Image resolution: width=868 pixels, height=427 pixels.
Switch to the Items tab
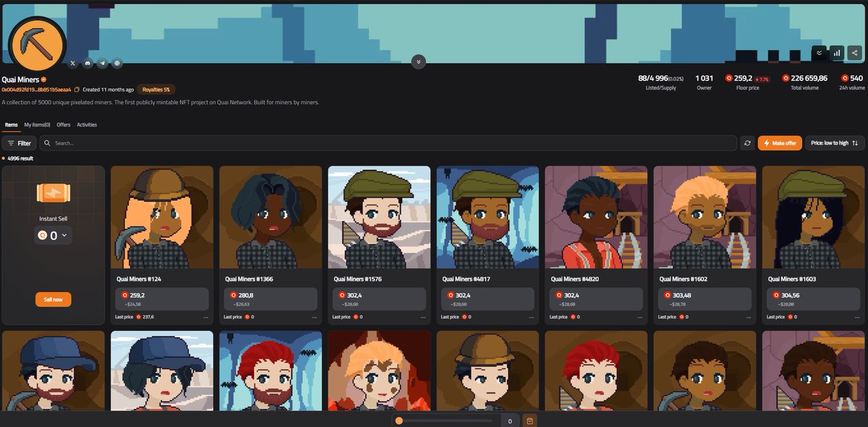[11, 125]
